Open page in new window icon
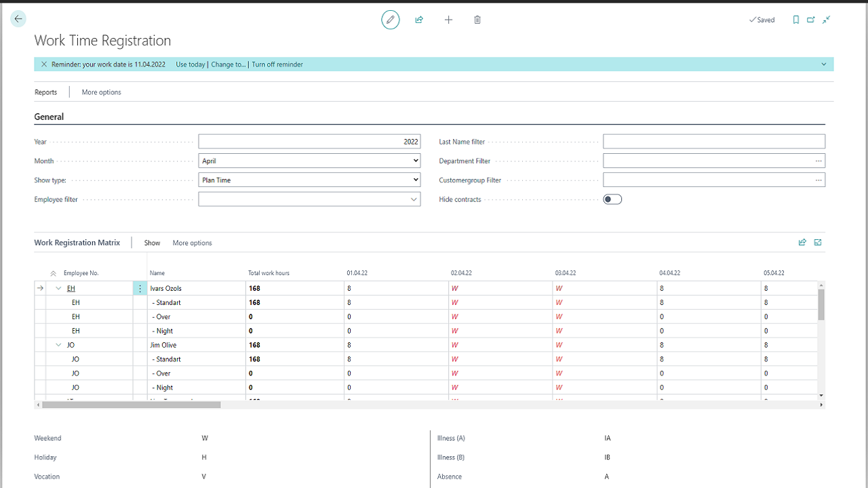868x488 pixels. coord(811,20)
